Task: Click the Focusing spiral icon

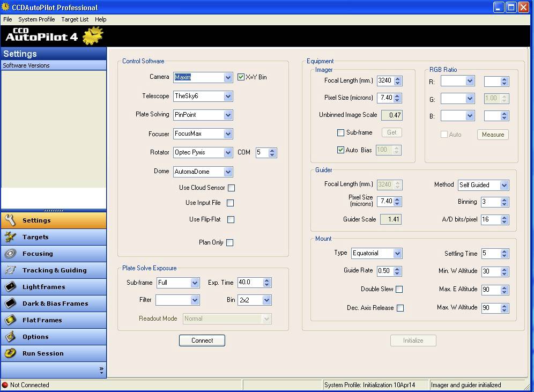Action: pos(11,254)
